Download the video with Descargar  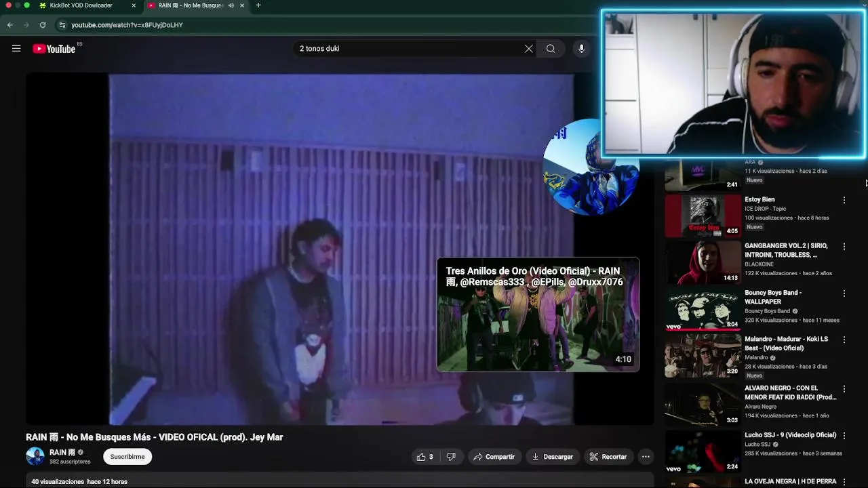(x=552, y=457)
